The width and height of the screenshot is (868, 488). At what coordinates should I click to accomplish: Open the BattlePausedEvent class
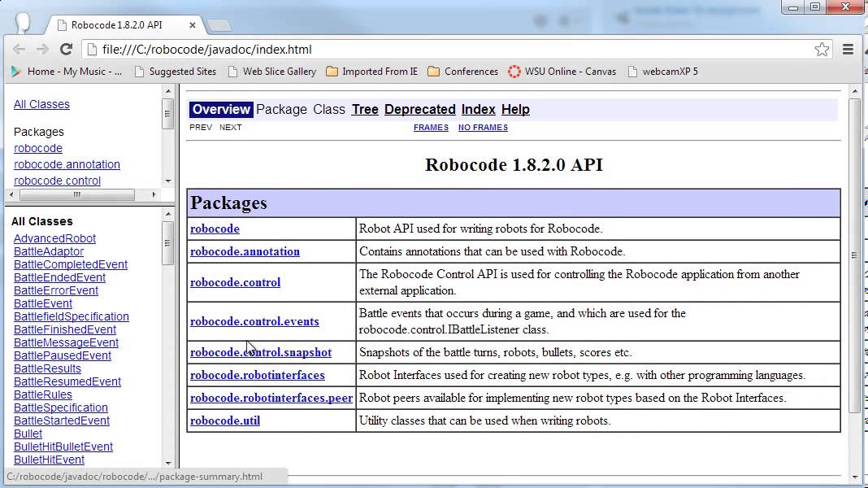pyautogui.click(x=62, y=355)
